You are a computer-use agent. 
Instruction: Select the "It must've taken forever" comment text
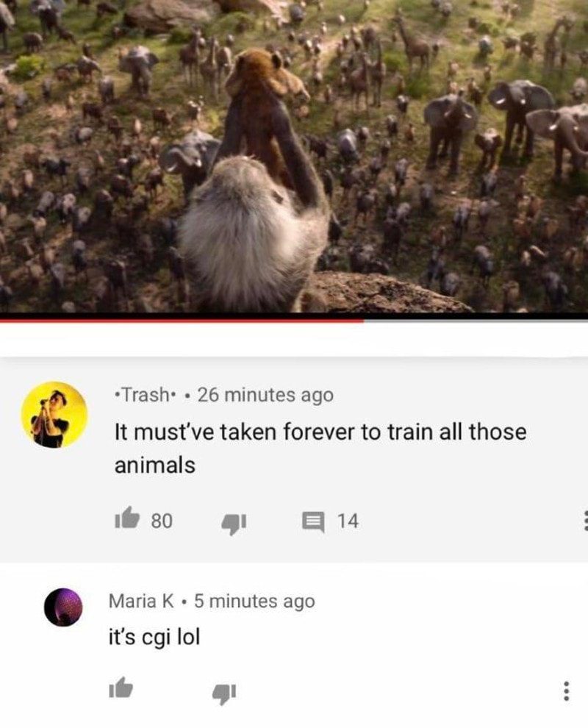click(320, 448)
